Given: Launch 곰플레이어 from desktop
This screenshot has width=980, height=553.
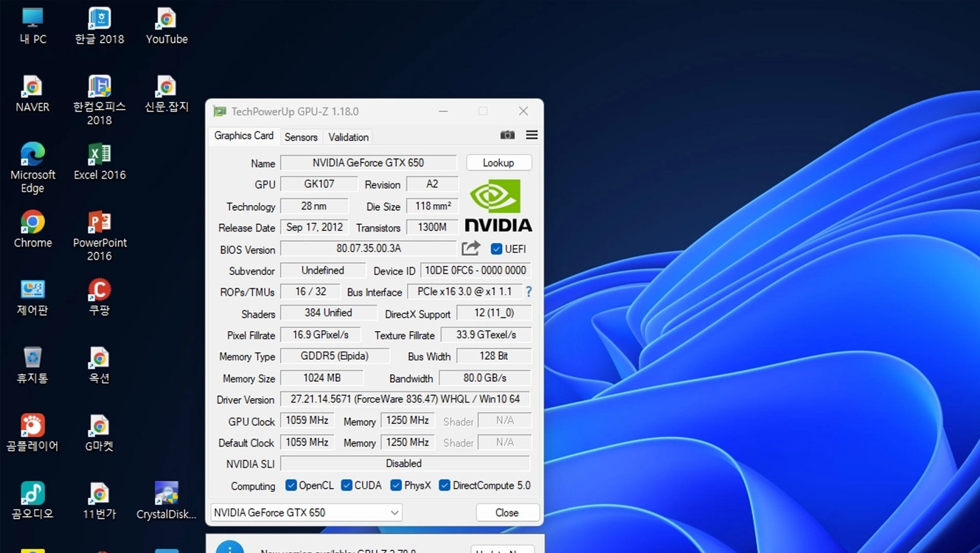Looking at the screenshot, I should 32,433.
